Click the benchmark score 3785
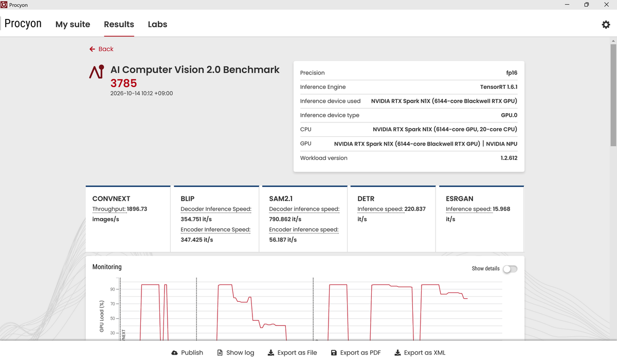 click(124, 83)
